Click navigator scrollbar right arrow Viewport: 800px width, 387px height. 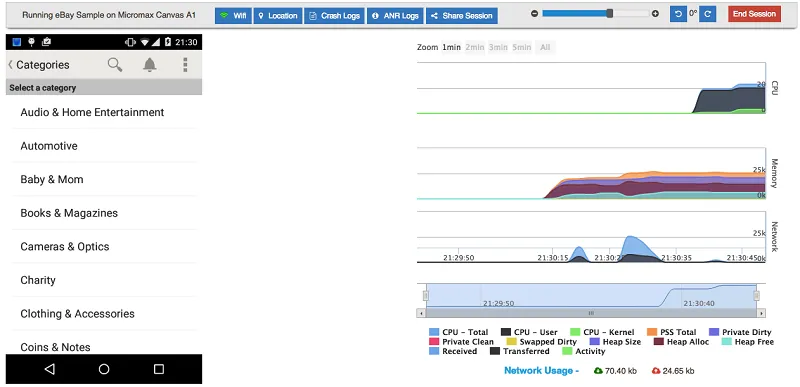[x=761, y=313]
